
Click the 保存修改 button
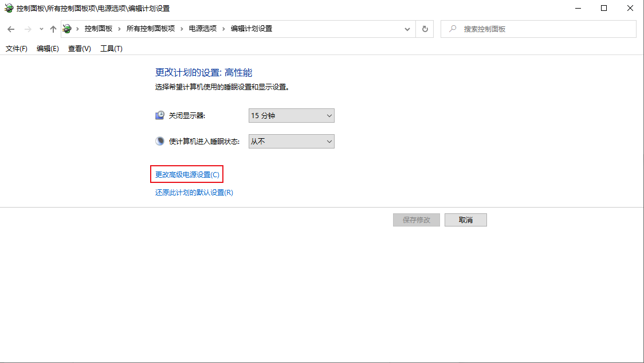[417, 220]
